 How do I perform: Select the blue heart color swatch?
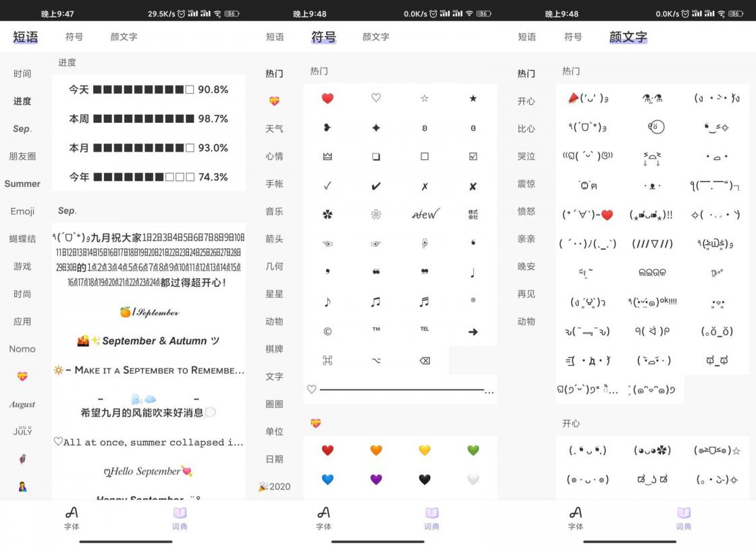click(x=327, y=479)
